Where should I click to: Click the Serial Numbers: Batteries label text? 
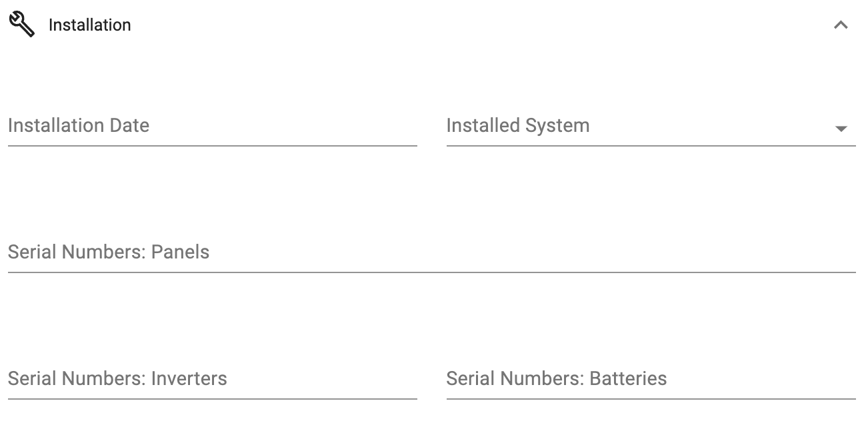tap(557, 378)
